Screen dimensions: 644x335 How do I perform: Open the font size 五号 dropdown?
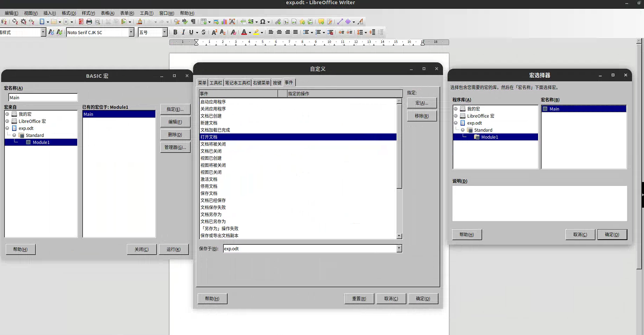(165, 32)
